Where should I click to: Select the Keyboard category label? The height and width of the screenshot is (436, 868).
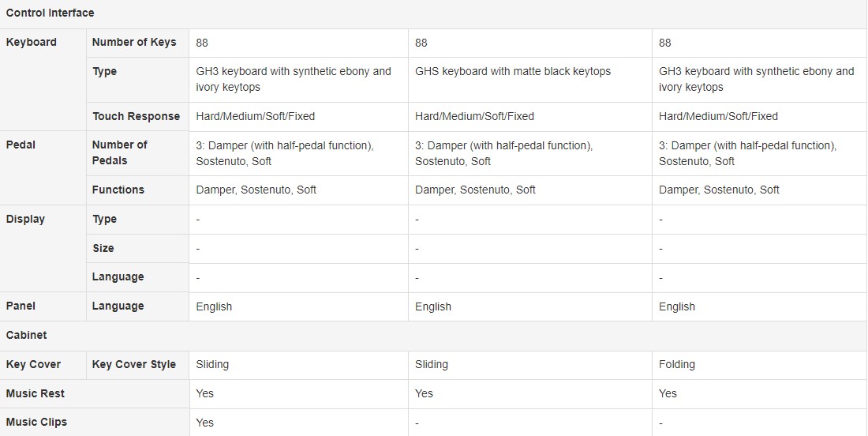31,42
